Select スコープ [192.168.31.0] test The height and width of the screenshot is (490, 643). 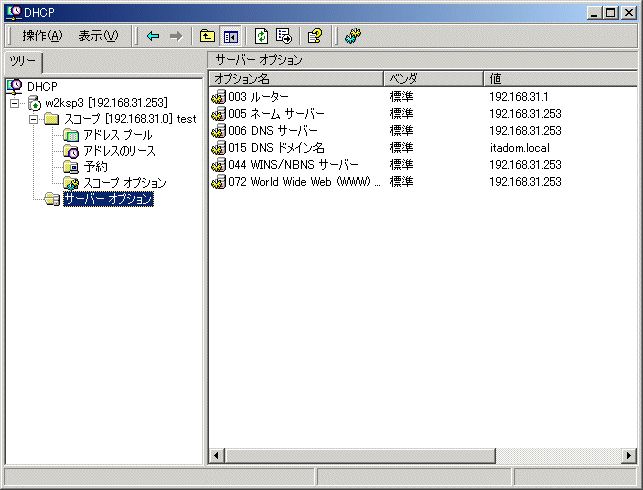click(x=130, y=119)
